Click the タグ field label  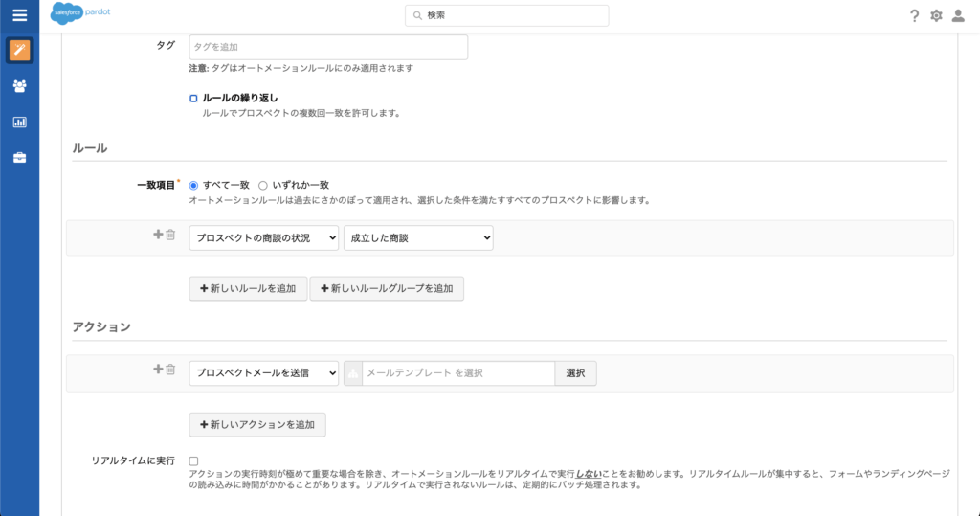[166, 45]
